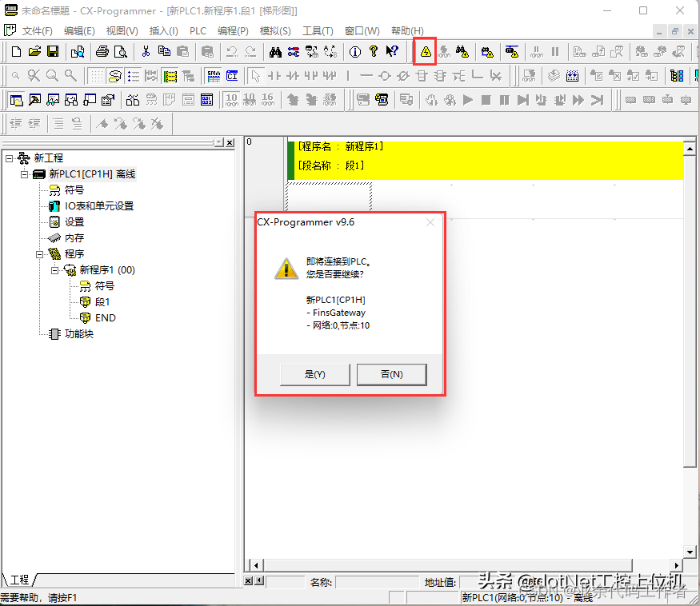The width and height of the screenshot is (700, 606).
Task: Collapse the 程序 tree node
Action: 39,254
